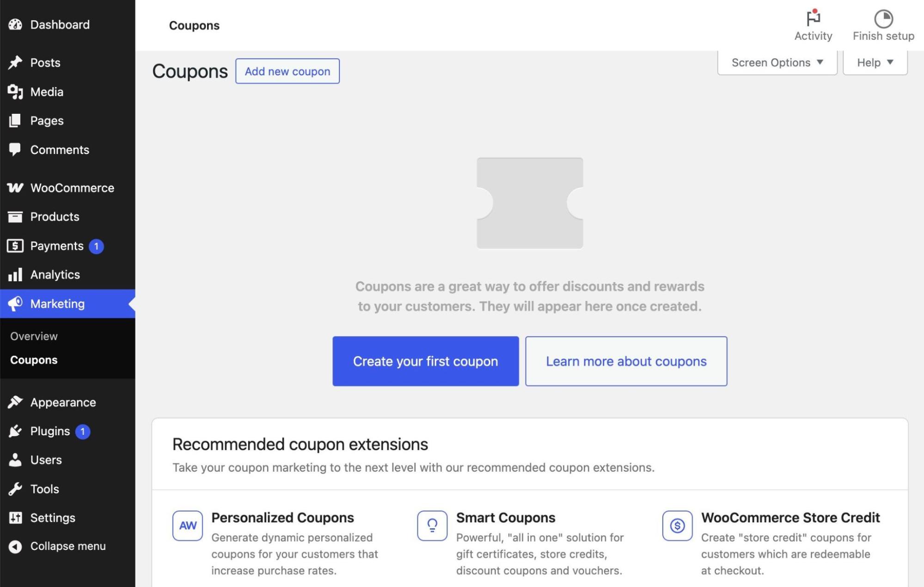Expand the Screen Options dropdown
Viewport: 924px width, 587px height.
pyautogui.click(x=777, y=62)
